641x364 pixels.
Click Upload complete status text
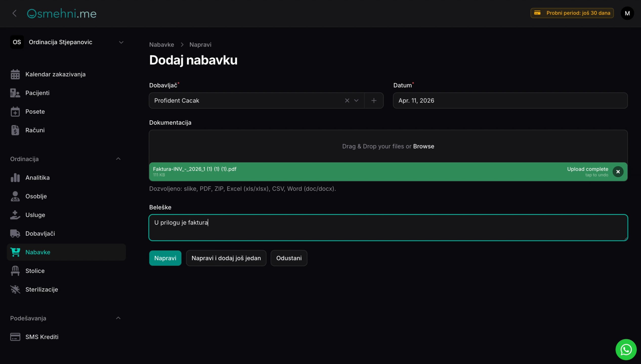(587, 169)
